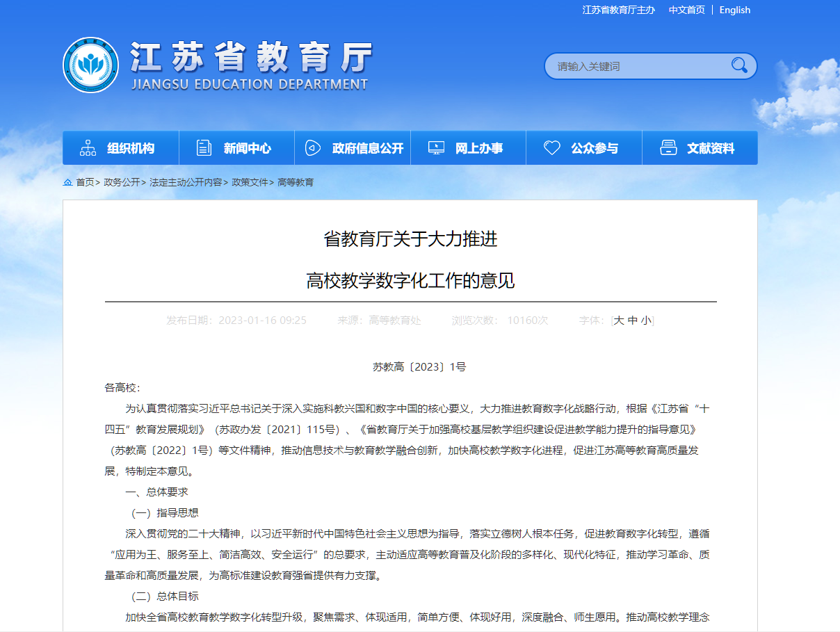Click the monitor icon next to 网上办事

pyautogui.click(x=436, y=147)
